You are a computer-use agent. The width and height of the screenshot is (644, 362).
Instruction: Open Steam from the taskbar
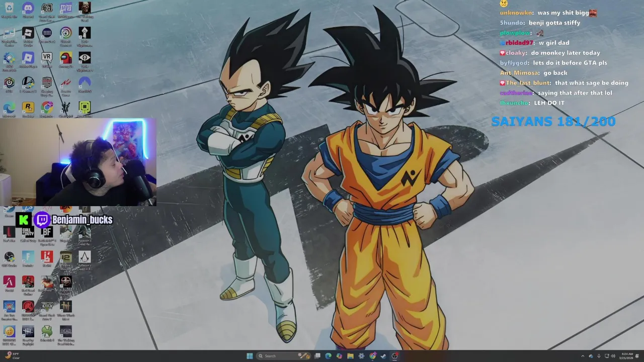[x=383, y=356]
